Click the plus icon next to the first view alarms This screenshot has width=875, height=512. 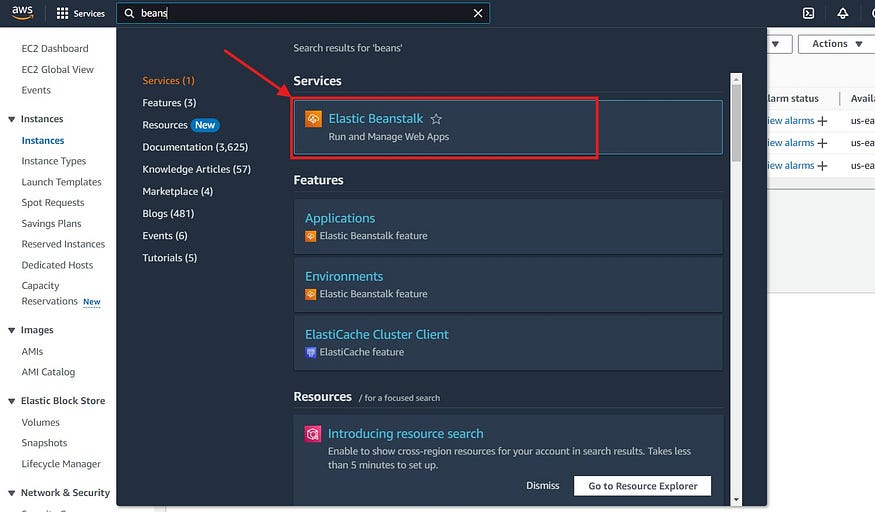(822, 121)
